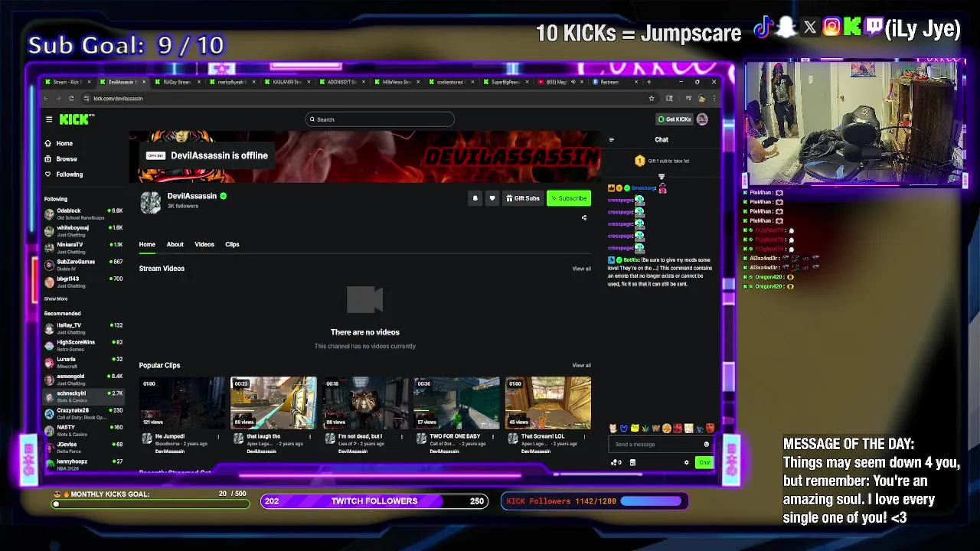Switch to the Restream browser tab
The width and height of the screenshot is (980, 551).
click(x=616, y=82)
